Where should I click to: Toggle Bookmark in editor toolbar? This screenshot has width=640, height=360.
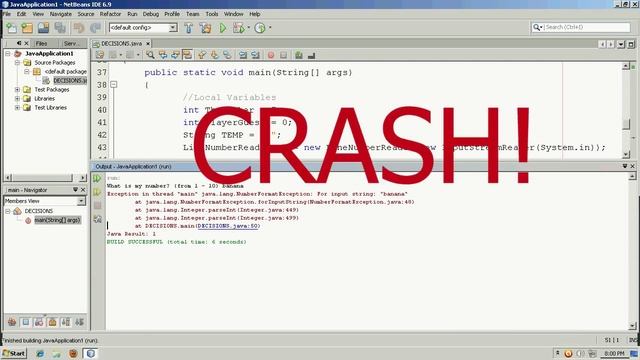click(x=227, y=55)
